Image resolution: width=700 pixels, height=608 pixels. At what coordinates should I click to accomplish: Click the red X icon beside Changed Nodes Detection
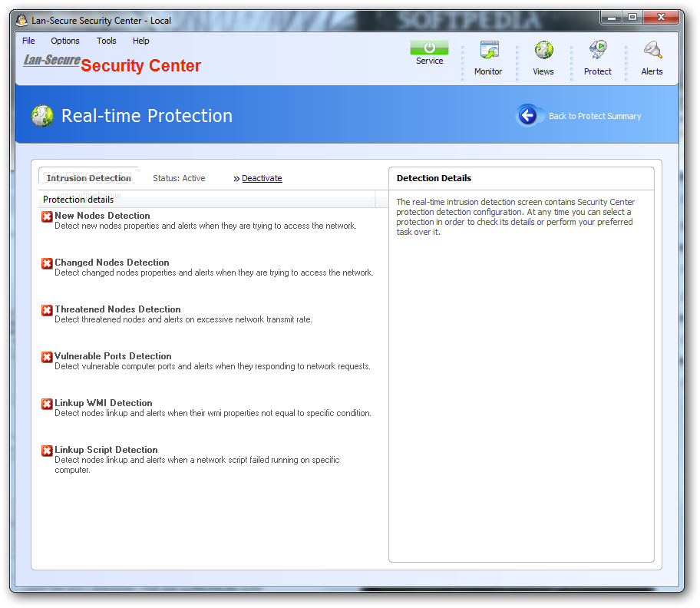(47, 263)
